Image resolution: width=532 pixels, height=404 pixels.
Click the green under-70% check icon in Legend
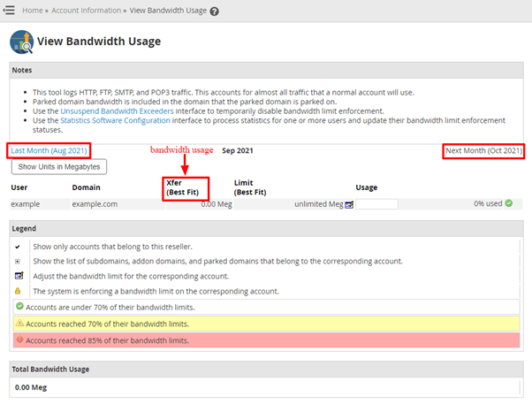pyautogui.click(x=19, y=307)
